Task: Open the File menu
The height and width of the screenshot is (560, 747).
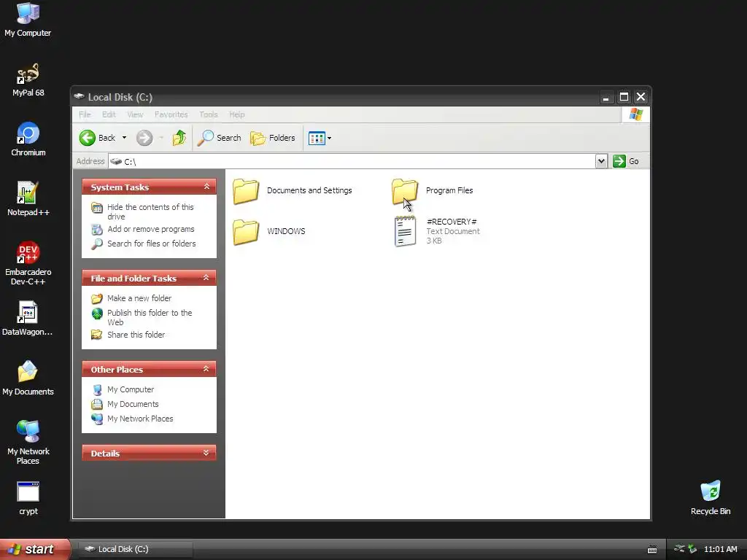Action: click(x=85, y=114)
